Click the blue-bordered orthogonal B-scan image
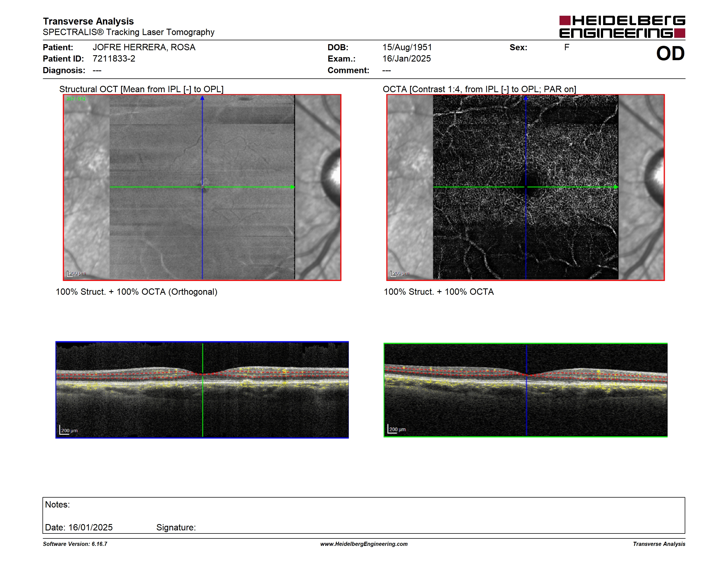The image size is (728, 563). pyautogui.click(x=202, y=390)
